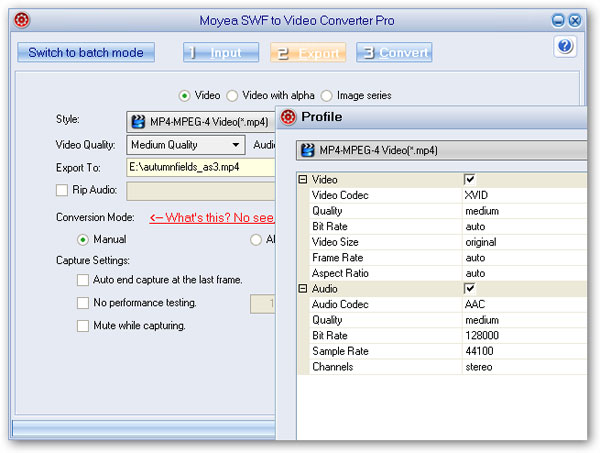600x453 pixels.
Task: Enable Auto end capture at last frame
Action: coord(83,280)
